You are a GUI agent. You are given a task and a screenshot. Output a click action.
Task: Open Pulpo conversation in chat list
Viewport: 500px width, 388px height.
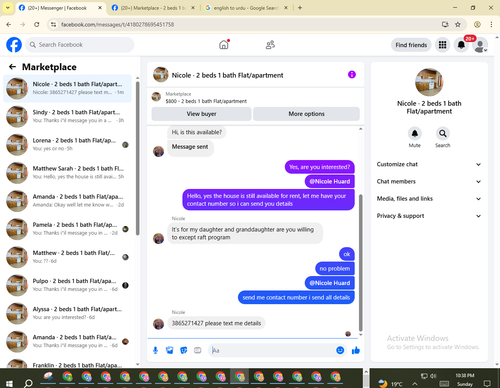click(x=67, y=285)
